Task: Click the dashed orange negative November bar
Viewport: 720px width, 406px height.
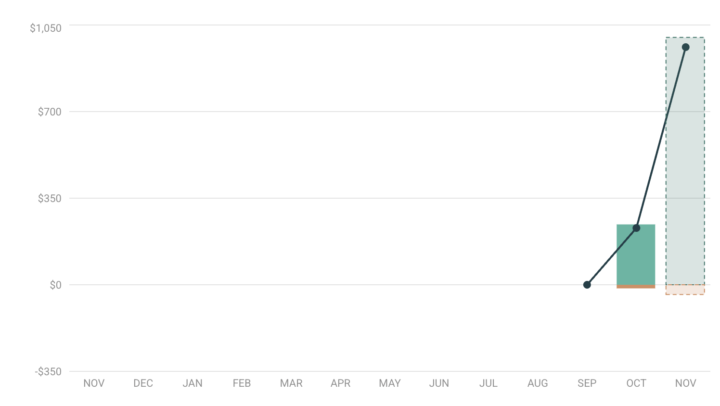Action: pyautogui.click(x=685, y=290)
